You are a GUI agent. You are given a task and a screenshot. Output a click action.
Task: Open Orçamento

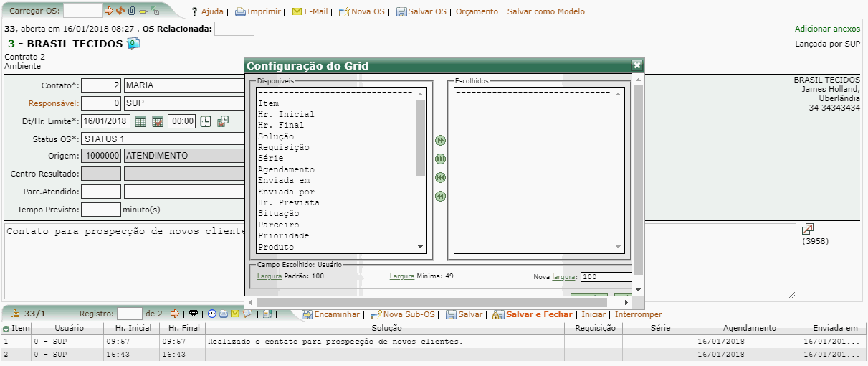pos(477,11)
